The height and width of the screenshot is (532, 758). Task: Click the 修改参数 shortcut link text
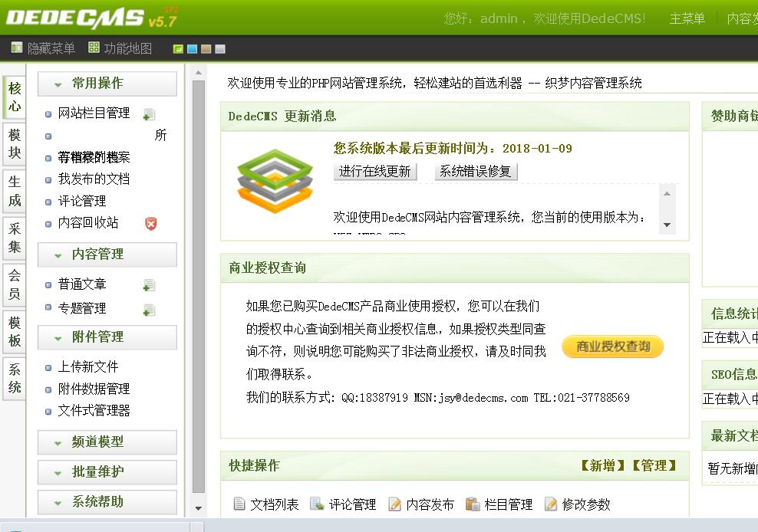coord(586,505)
